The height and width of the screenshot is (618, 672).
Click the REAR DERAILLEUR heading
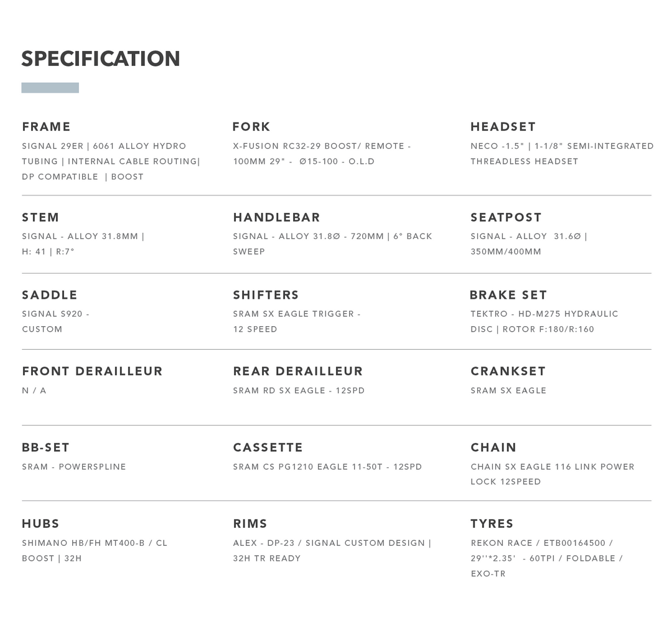coord(297,372)
